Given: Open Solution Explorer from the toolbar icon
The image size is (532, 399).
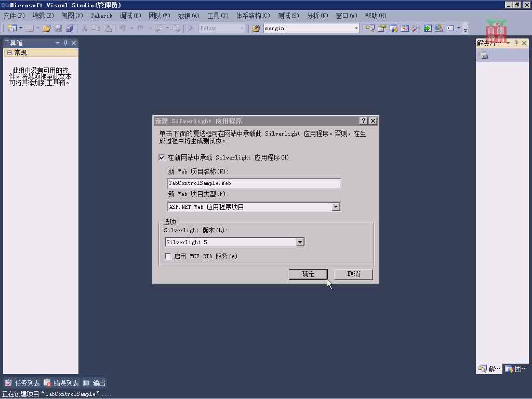Looking at the screenshot, I should (370, 29).
